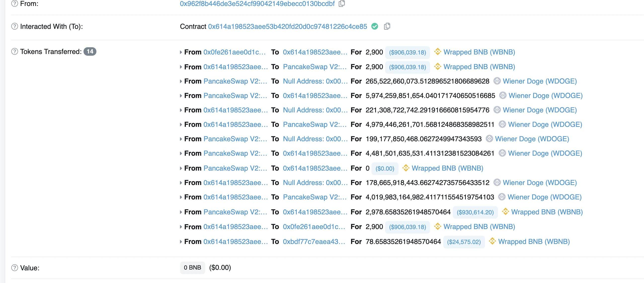Click the WBNB icon in the second 2,900 row

click(438, 67)
